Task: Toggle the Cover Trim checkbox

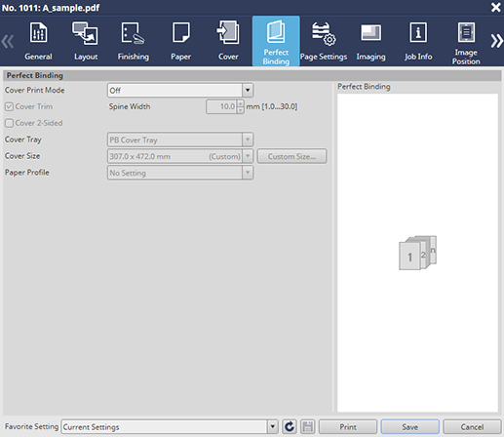Action: [9, 106]
